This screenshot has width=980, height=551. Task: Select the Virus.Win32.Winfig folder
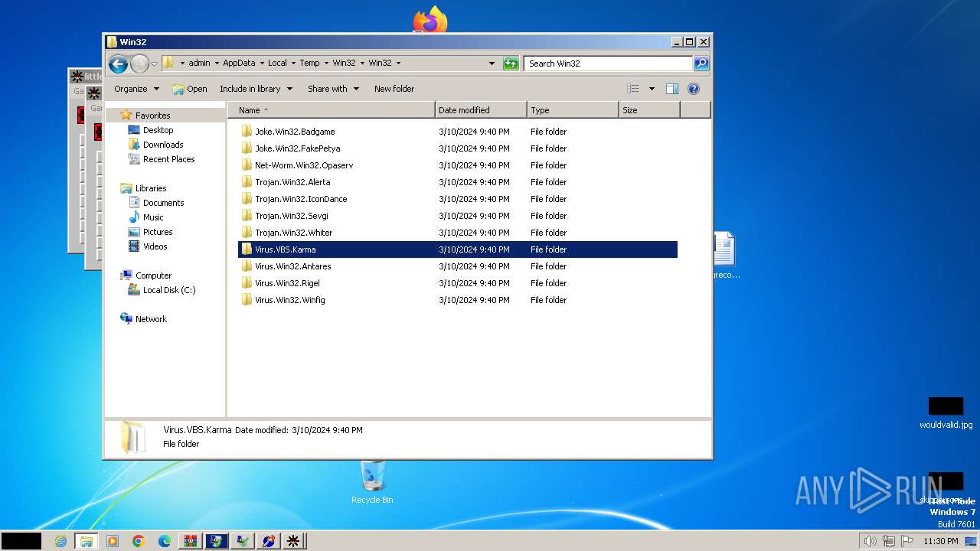tap(457, 300)
